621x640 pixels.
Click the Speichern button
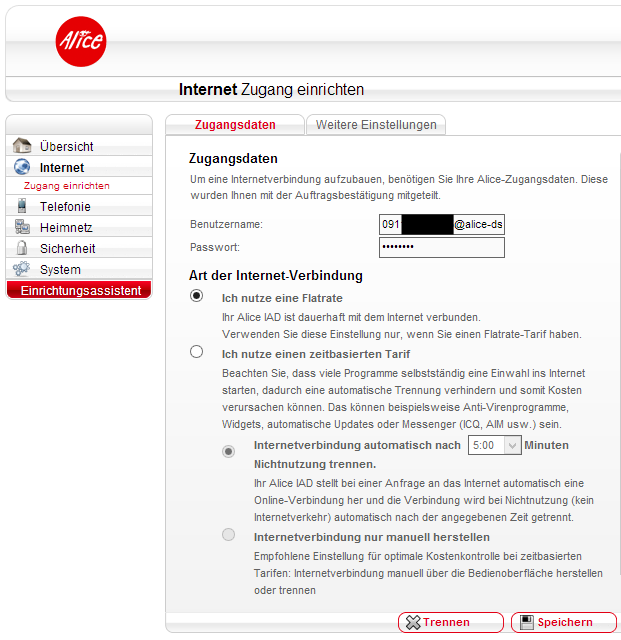(564, 622)
